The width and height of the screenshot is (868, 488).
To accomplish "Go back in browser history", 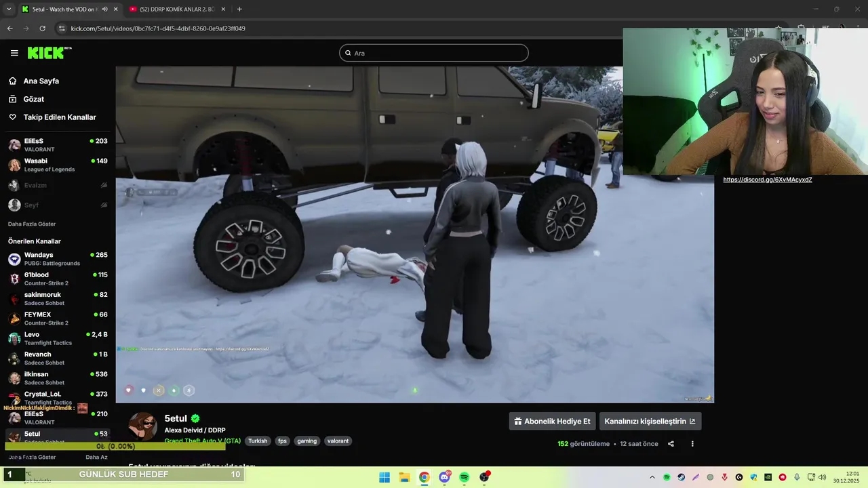I will point(9,28).
